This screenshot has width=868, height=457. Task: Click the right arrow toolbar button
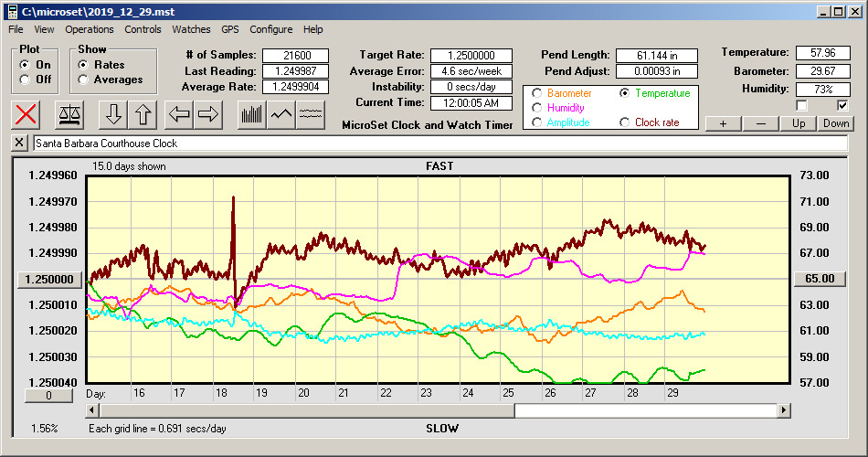(x=208, y=114)
